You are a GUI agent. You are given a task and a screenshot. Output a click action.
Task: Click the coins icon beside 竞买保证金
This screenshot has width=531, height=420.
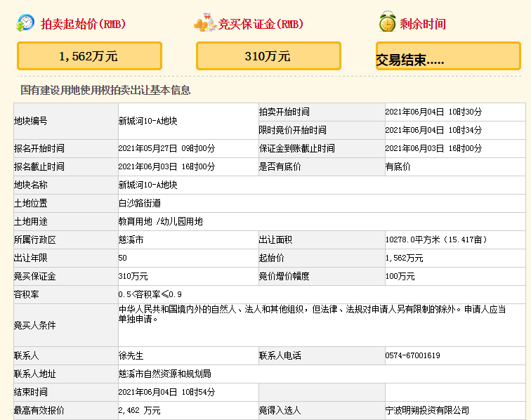pyautogui.click(x=205, y=22)
